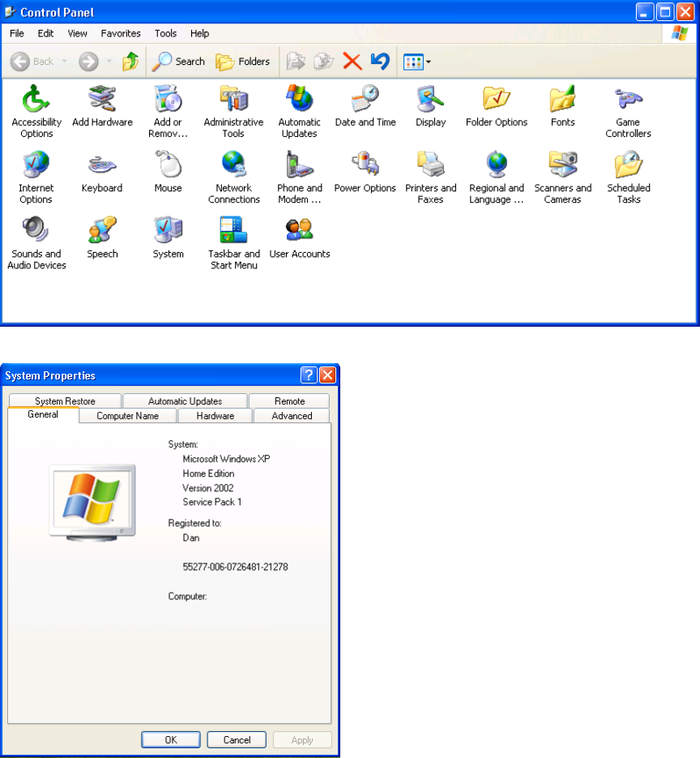This screenshot has height=758, width=700.
Task: Open the Speech applet
Action: tap(102, 238)
